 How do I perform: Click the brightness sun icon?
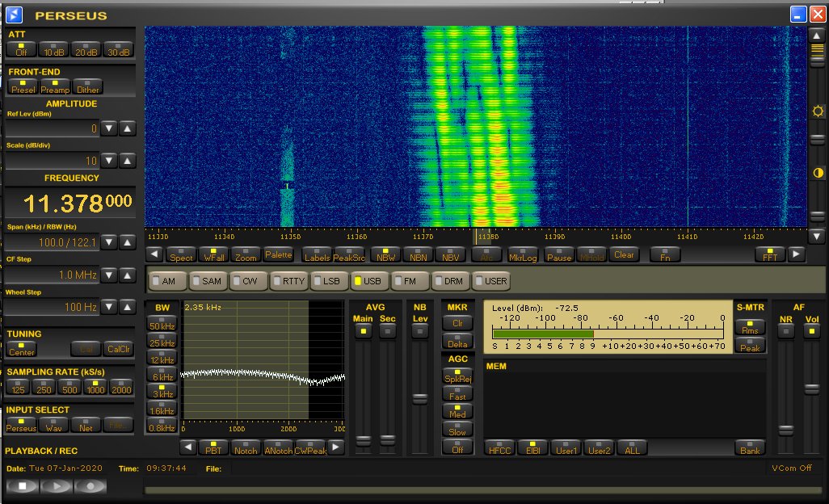tap(818, 111)
